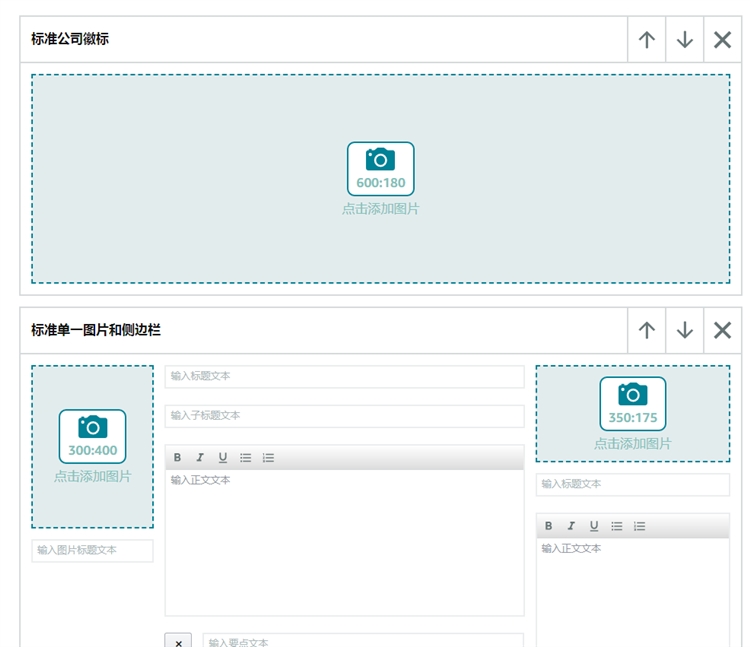Image resolution: width=750 pixels, height=647 pixels.
Task: Toggle bold in main body editor
Action: tap(177, 458)
